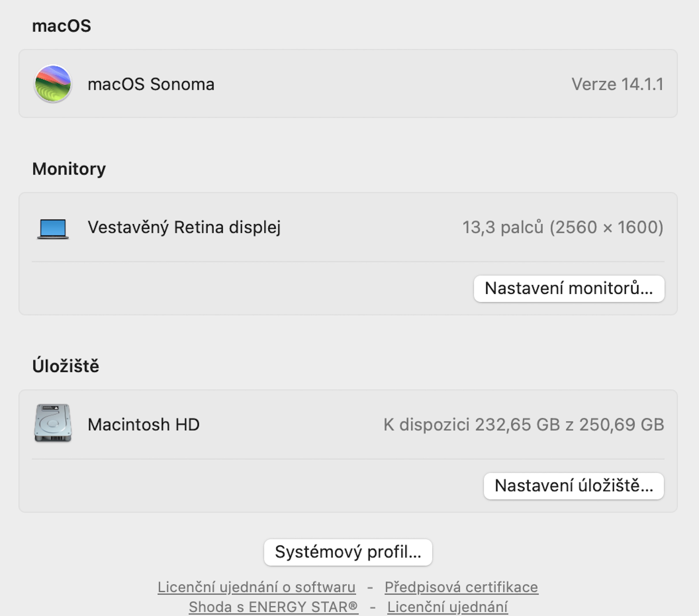The image size is (699, 616).
Task: Click the Monitory section heading
Action: click(69, 169)
